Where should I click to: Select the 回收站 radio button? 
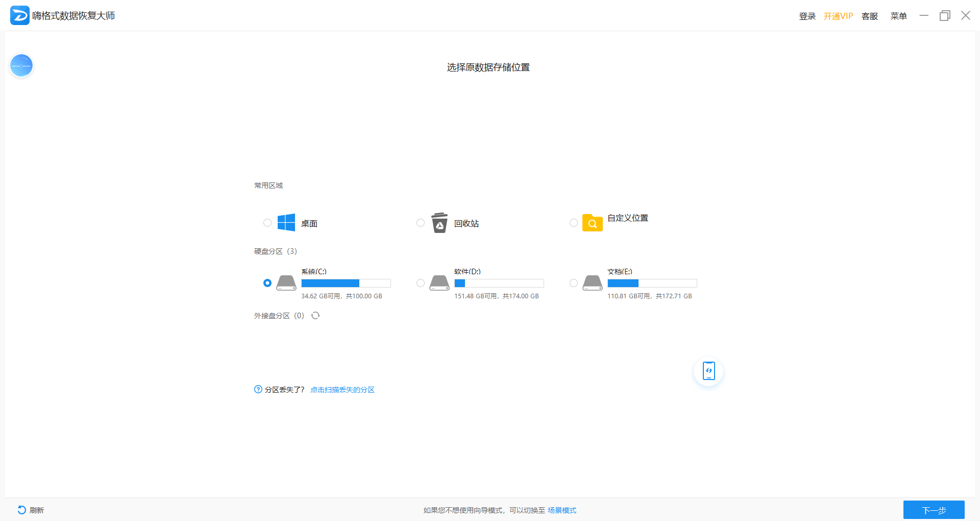pyautogui.click(x=420, y=223)
